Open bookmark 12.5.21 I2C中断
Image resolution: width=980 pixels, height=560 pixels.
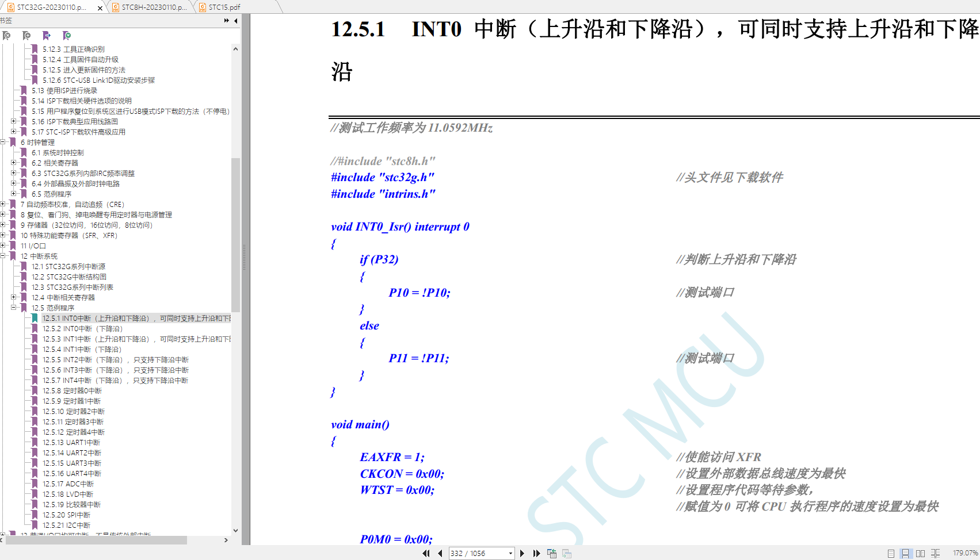pyautogui.click(x=66, y=526)
